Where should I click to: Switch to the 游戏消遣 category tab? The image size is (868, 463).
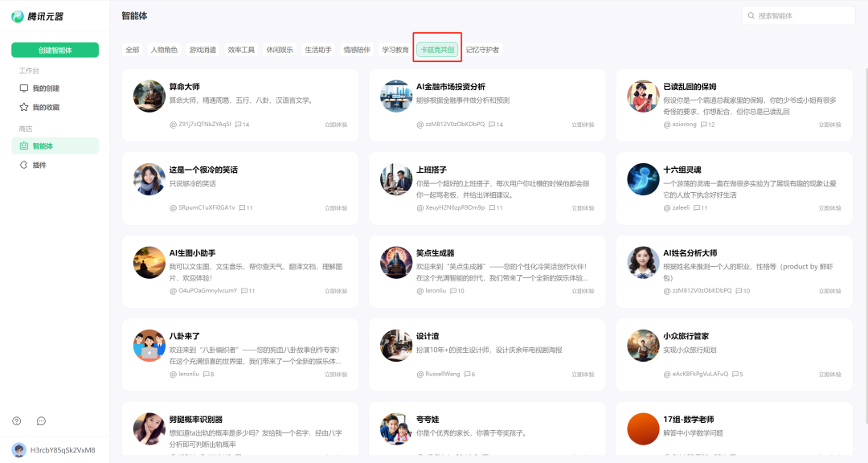203,50
